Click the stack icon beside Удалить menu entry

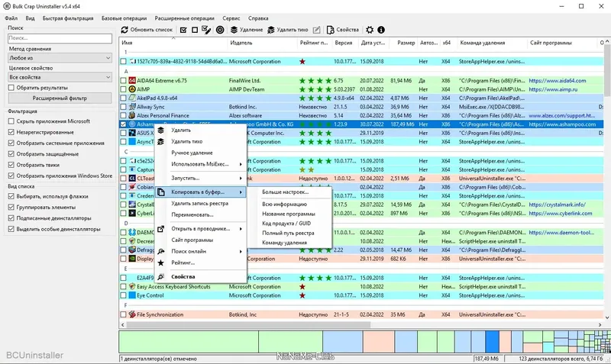tap(160, 130)
